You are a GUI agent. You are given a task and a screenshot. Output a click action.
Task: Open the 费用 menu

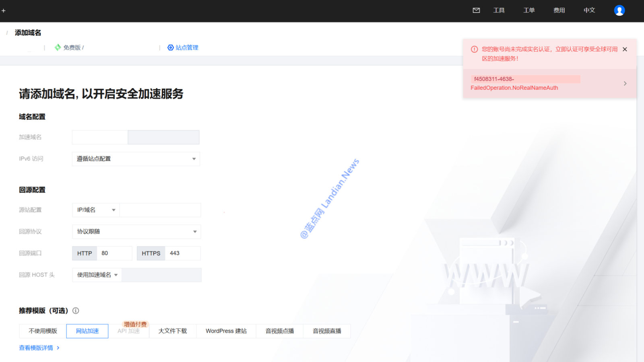(x=559, y=10)
